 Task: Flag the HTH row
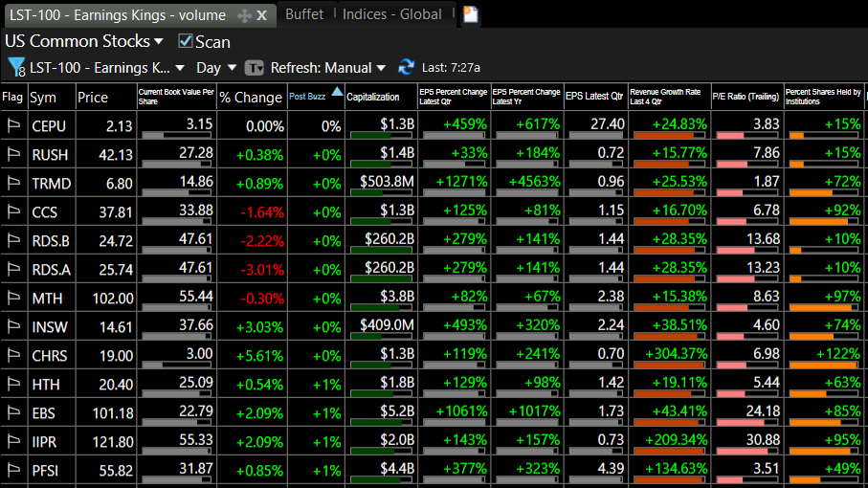[x=13, y=385]
